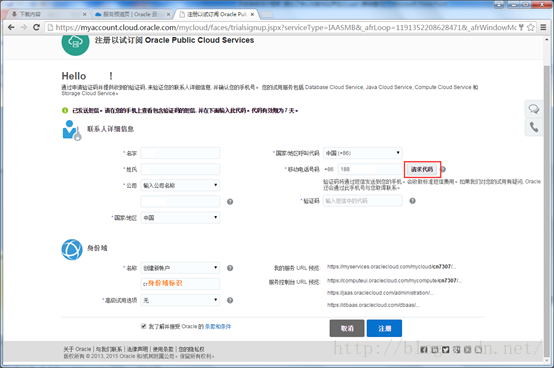Expand the 国家/地区呼叫代码 中国 (+86) dropdown
The height and width of the screenshot is (368, 554).
point(363,153)
